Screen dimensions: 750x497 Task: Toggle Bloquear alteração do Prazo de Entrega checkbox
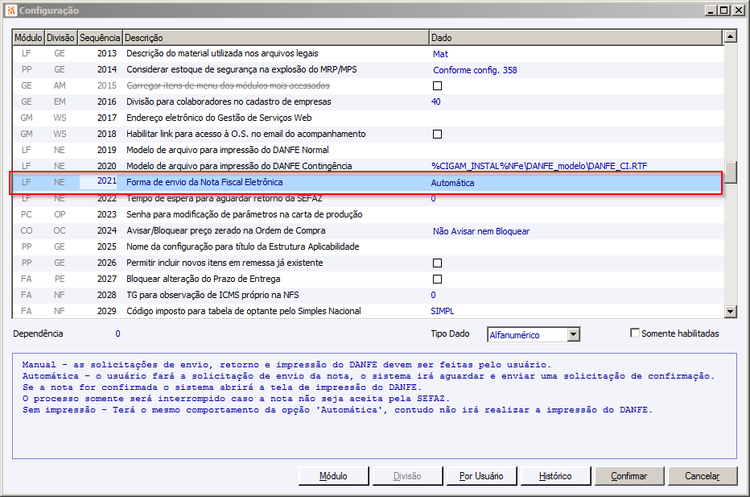pos(437,279)
